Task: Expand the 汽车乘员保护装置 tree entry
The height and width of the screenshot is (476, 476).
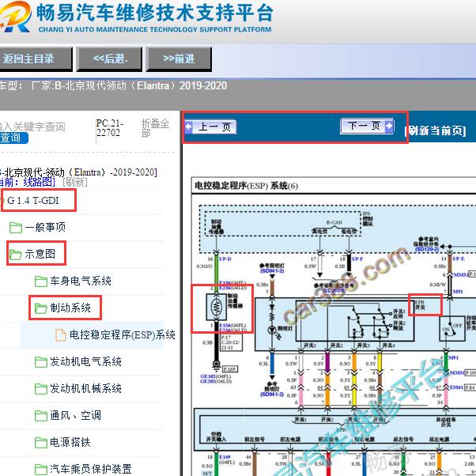Action: tap(91, 469)
